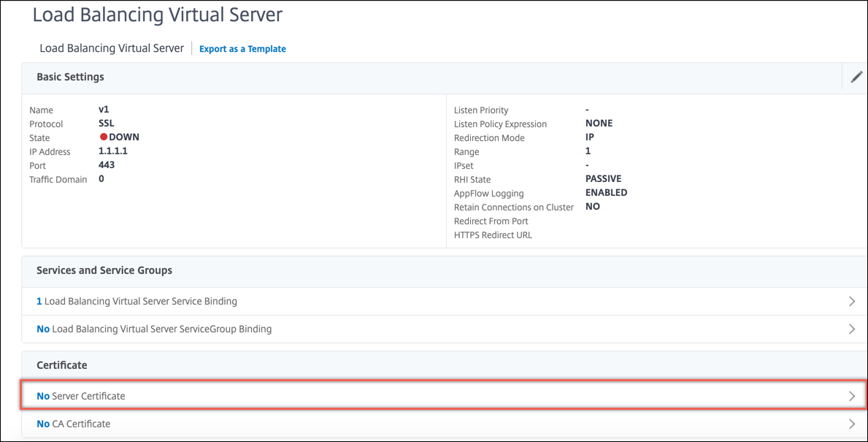Click the IPset label

tap(464, 166)
